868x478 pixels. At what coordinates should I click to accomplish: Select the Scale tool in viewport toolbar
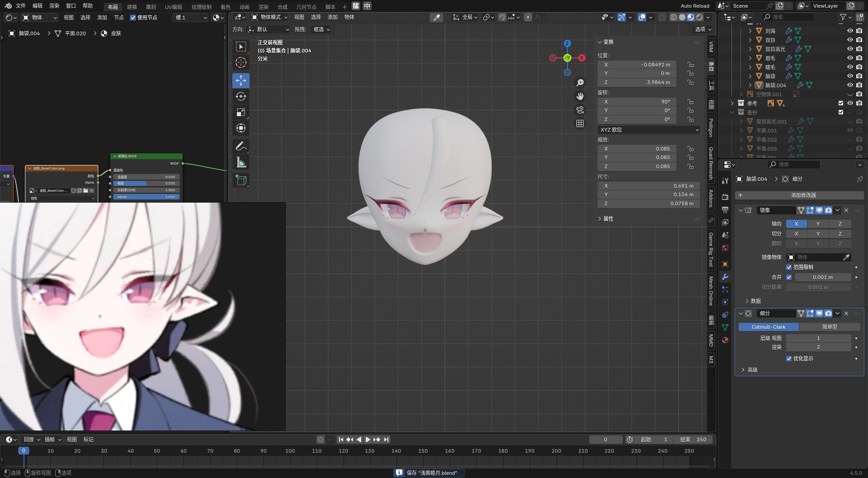[x=241, y=112]
